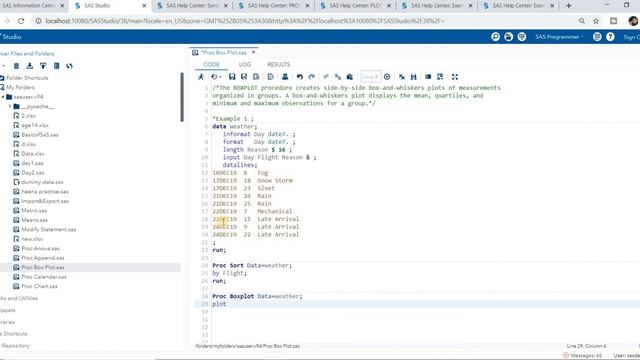
Task: Open Import&Export.sas file
Action: (x=45, y=201)
